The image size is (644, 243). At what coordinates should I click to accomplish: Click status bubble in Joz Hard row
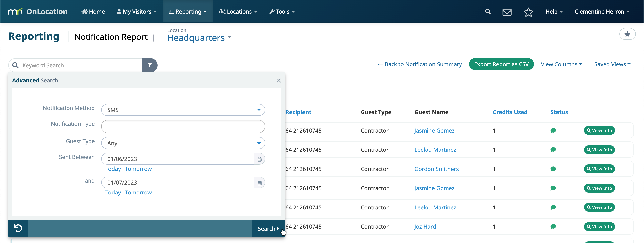coord(553,227)
